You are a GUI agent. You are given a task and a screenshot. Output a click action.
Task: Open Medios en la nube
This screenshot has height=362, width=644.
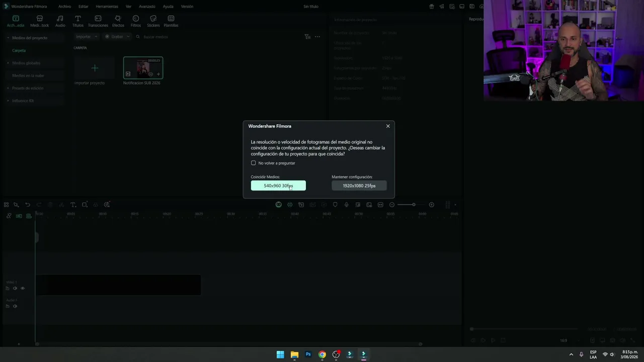pos(28,75)
